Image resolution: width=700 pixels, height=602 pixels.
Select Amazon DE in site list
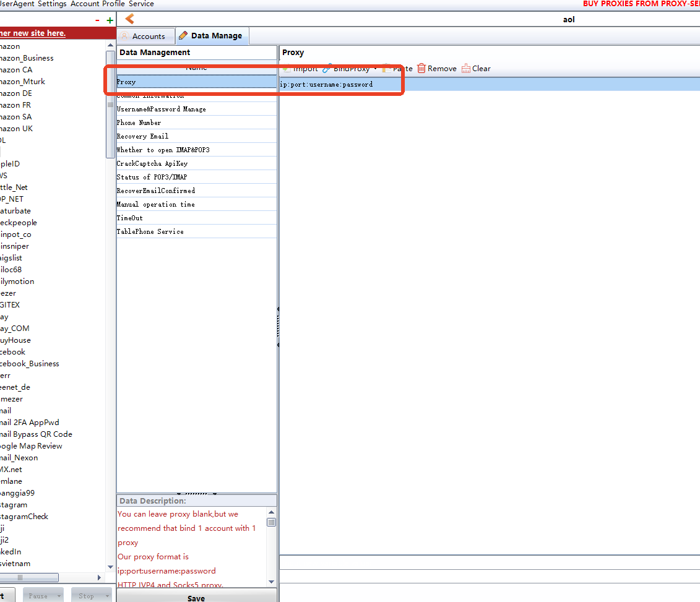click(16, 93)
